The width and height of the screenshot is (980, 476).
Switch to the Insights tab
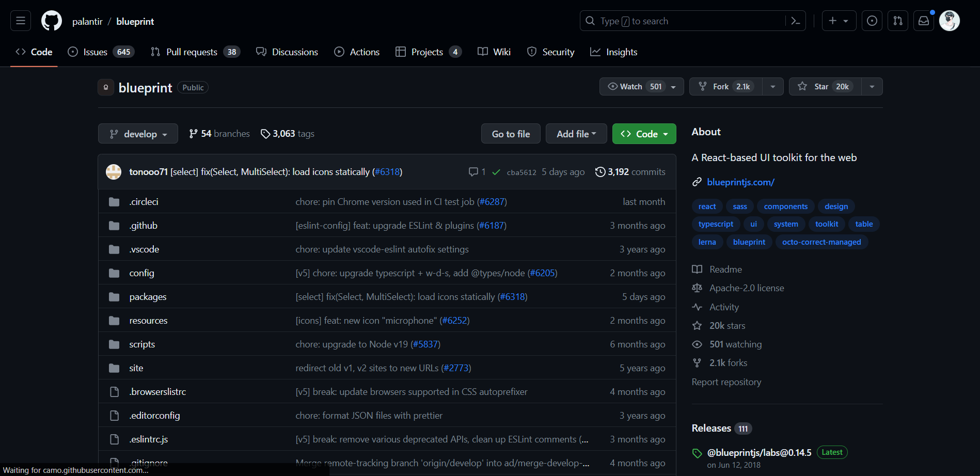tap(614, 52)
